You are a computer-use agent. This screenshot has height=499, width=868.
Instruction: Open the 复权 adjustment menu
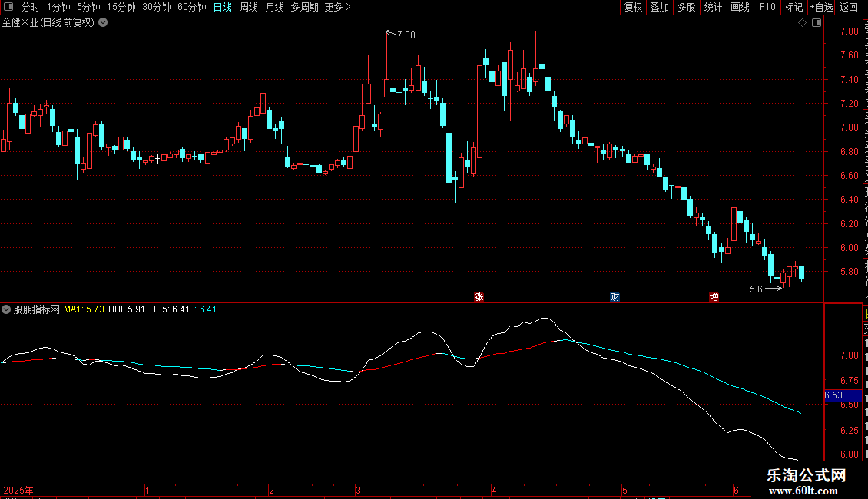(633, 7)
